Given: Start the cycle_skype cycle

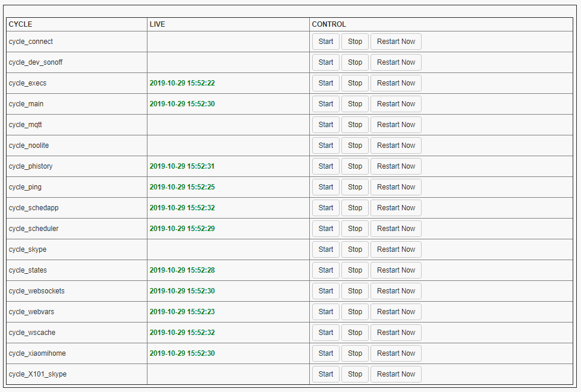Looking at the screenshot, I should [326, 249].
